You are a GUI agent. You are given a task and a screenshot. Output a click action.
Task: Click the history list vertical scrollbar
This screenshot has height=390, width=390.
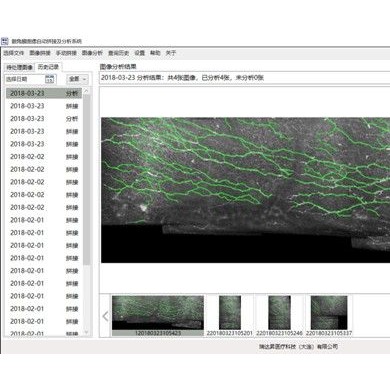click(x=86, y=180)
